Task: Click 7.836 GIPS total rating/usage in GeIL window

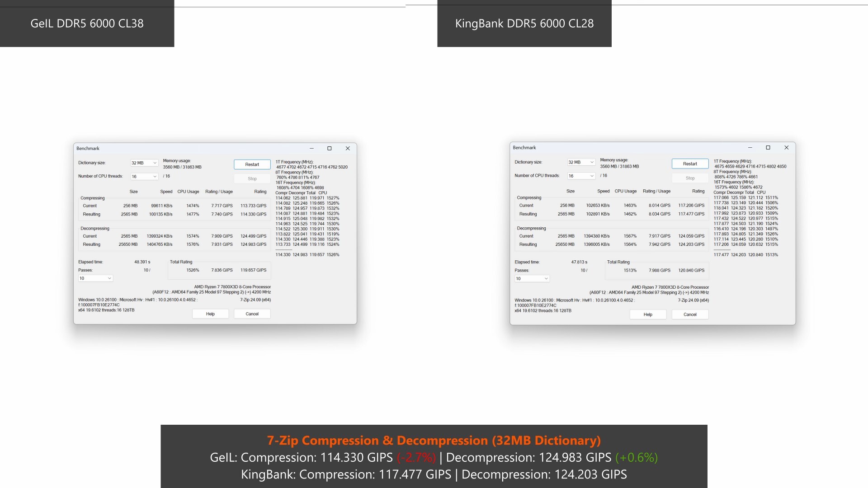Action: coord(222,270)
